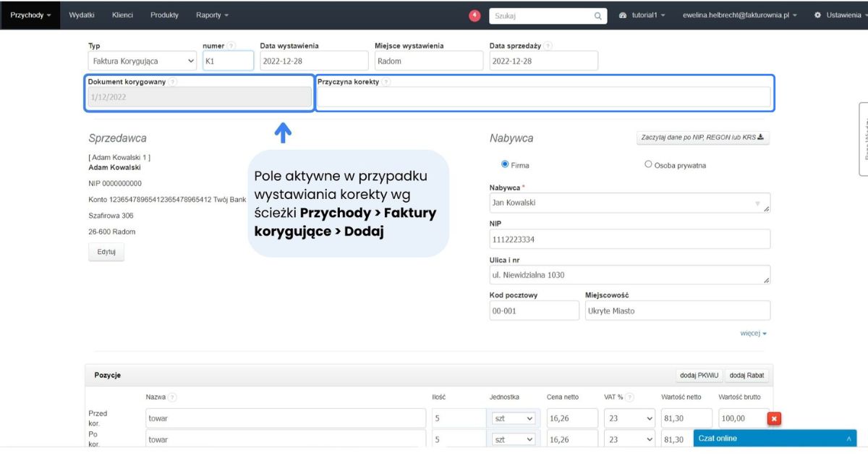The image size is (868, 456).
Task: Click Wartość brutto field showing 100,00
Action: (x=742, y=418)
